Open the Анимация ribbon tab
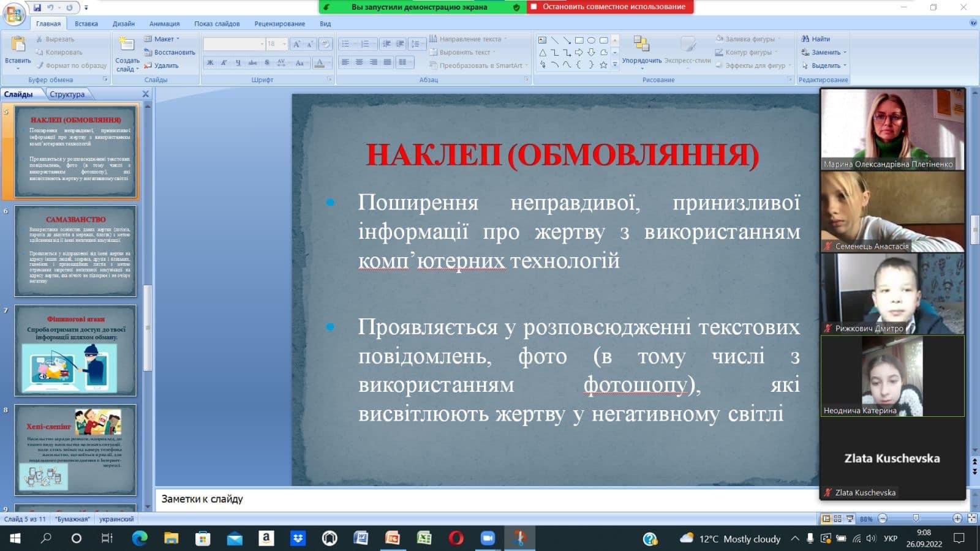 165,24
